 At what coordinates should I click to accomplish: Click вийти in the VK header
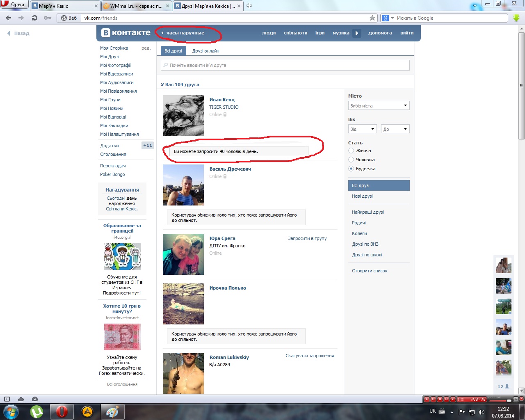coord(407,33)
